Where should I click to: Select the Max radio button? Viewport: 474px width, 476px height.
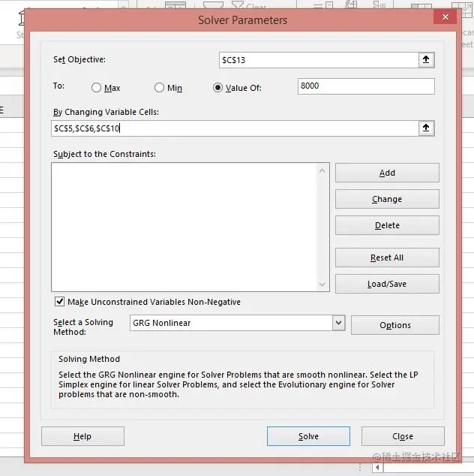pyautogui.click(x=96, y=88)
